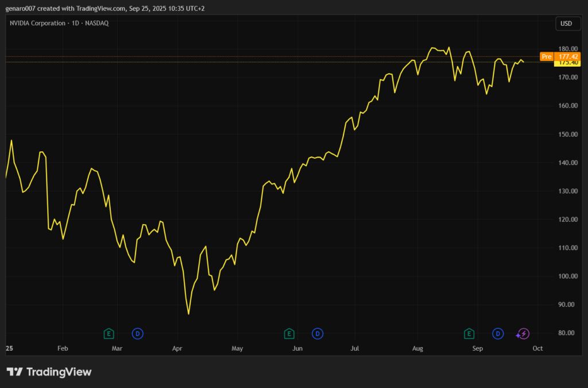This screenshot has height=388, width=588.
Task: Click the 180.00 level on price axis
Action: click(567, 49)
